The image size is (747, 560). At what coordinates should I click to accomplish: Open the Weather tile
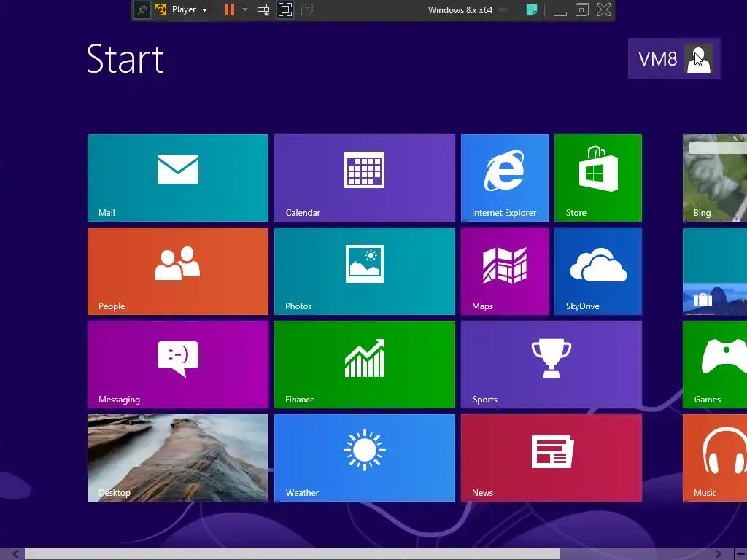[x=365, y=458]
